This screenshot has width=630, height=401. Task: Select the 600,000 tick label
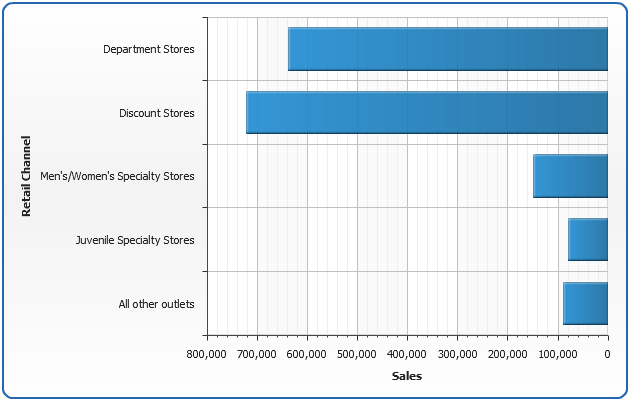click(307, 354)
